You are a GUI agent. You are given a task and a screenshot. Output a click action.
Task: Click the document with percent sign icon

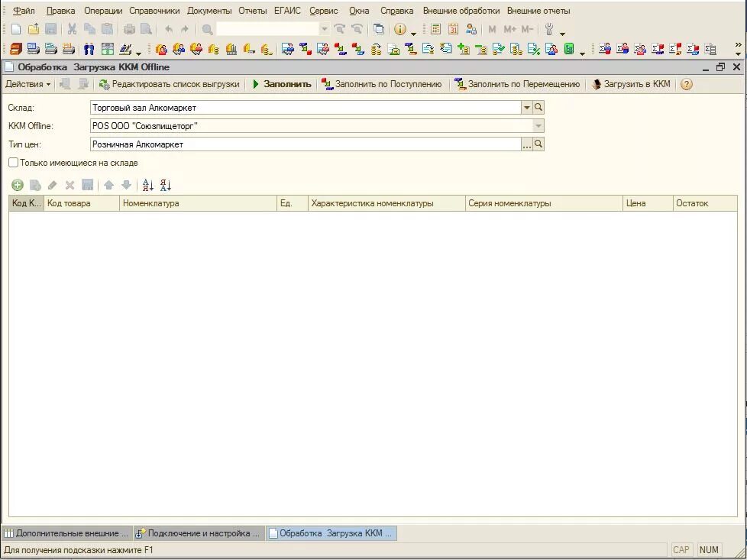point(534,49)
